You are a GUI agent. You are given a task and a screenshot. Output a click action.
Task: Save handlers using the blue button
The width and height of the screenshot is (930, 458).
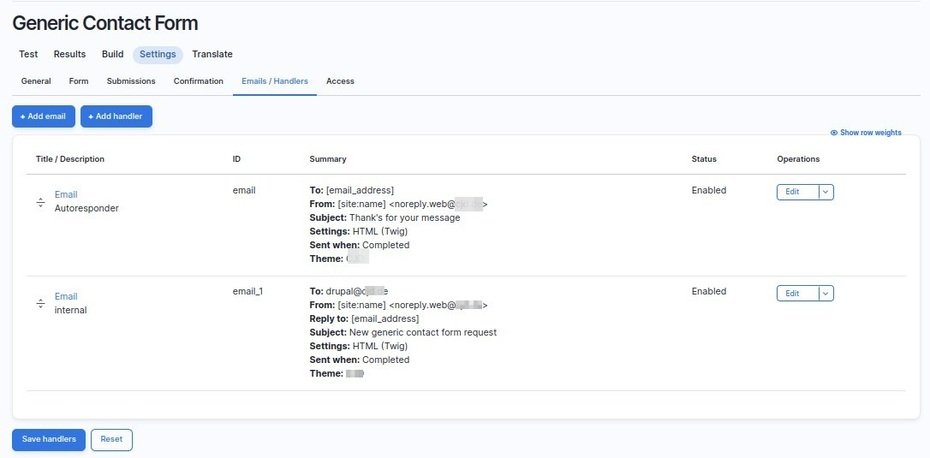[x=48, y=439]
